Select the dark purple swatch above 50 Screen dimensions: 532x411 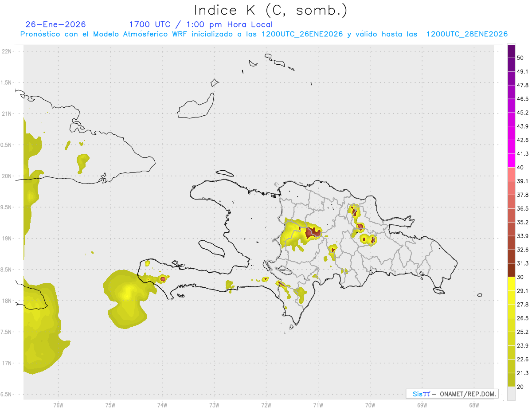coord(511,51)
